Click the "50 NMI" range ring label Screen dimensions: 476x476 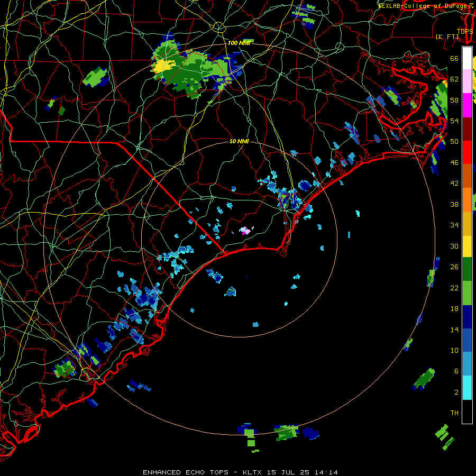coord(239,141)
